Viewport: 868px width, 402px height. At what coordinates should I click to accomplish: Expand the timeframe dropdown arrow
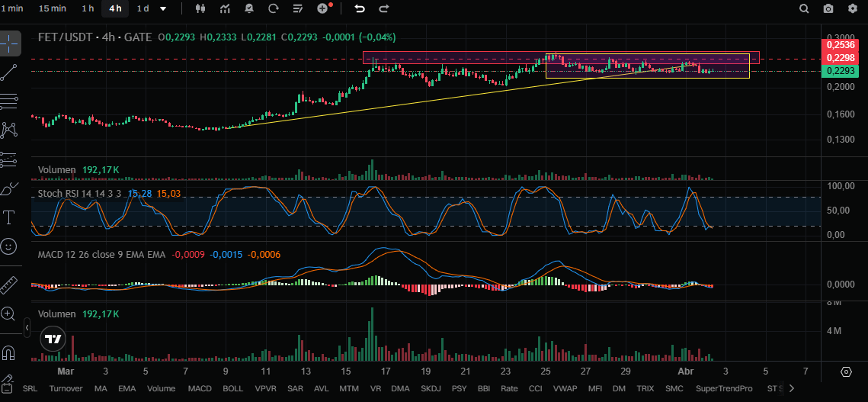tap(163, 8)
